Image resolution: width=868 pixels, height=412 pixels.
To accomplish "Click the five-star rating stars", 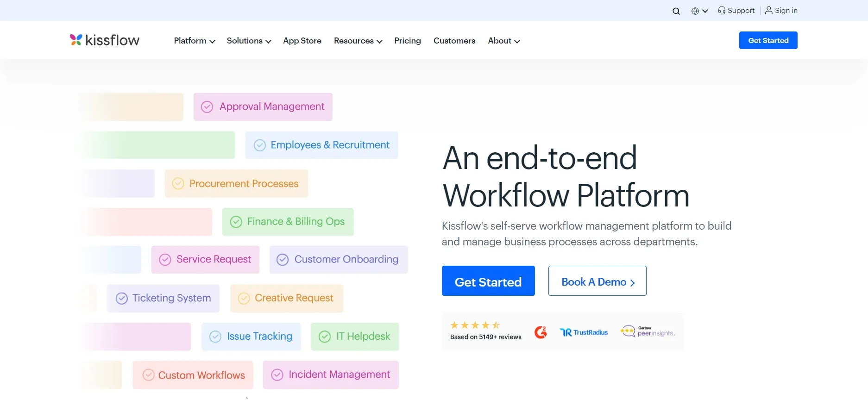I will (x=475, y=325).
